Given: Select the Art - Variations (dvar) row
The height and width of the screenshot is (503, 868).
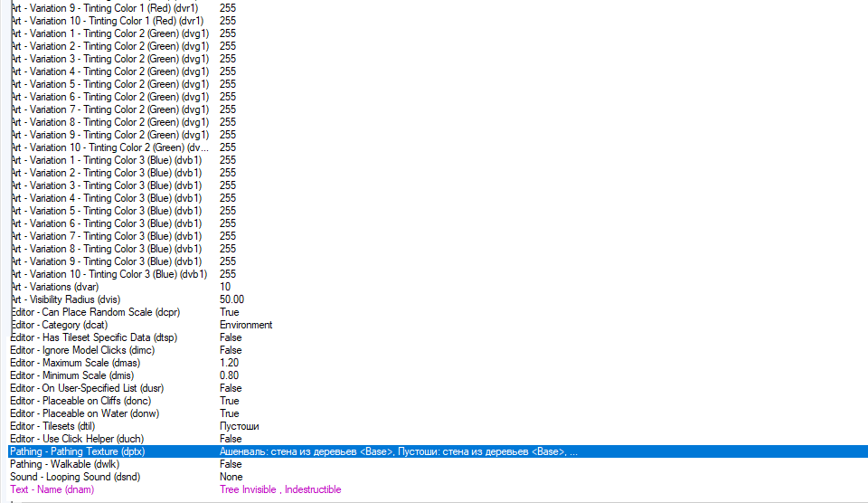Looking at the screenshot, I should tap(438, 287).
